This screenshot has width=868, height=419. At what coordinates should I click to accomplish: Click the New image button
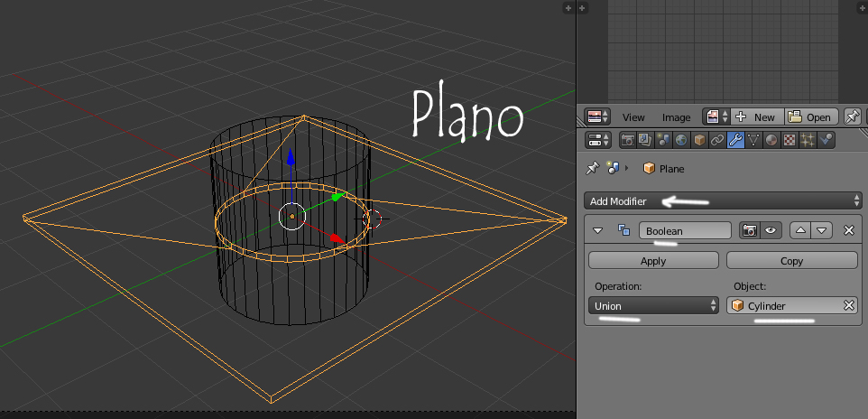(757, 117)
